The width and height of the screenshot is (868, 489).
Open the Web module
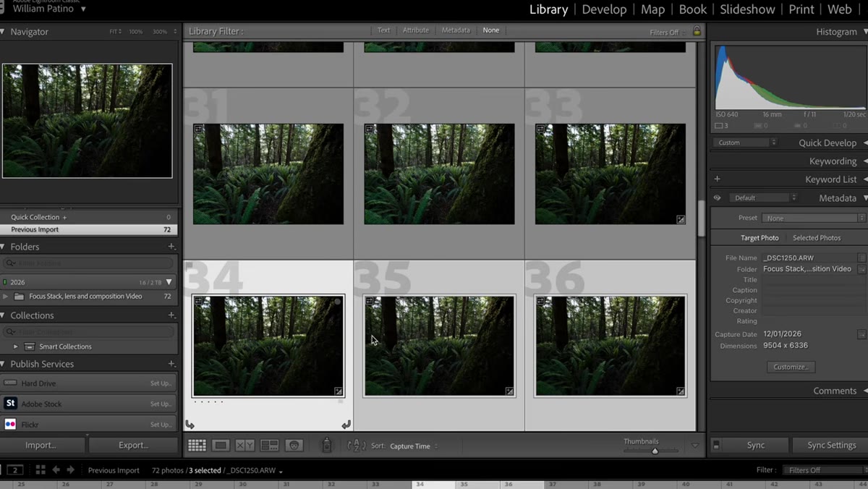[840, 9]
